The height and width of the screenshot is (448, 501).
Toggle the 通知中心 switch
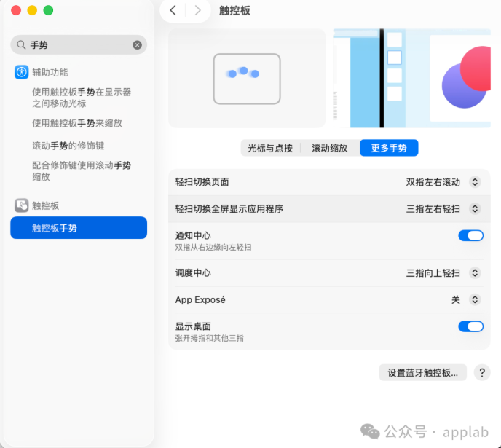(470, 235)
